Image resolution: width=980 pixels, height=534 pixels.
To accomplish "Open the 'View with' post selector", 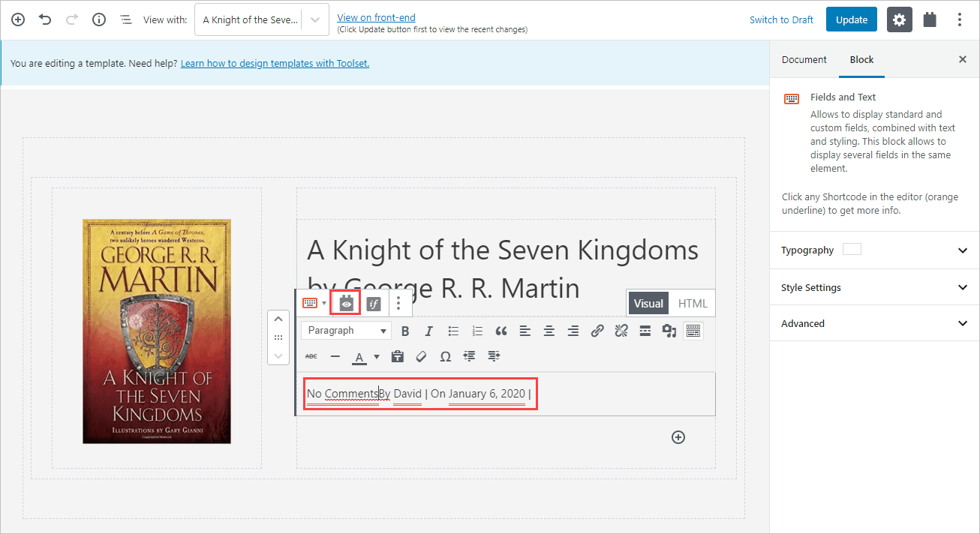I will pos(261,20).
